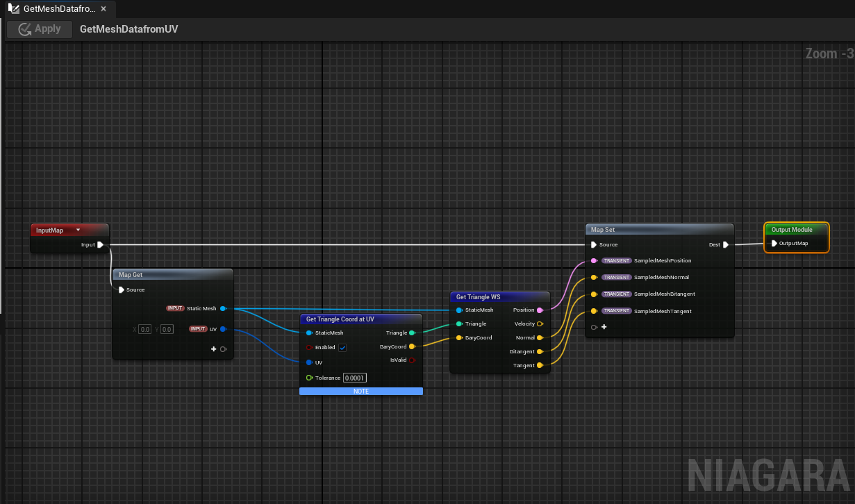Screen dimensions: 855x504
Task: Click the Velocity output pin
Action: pos(540,324)
